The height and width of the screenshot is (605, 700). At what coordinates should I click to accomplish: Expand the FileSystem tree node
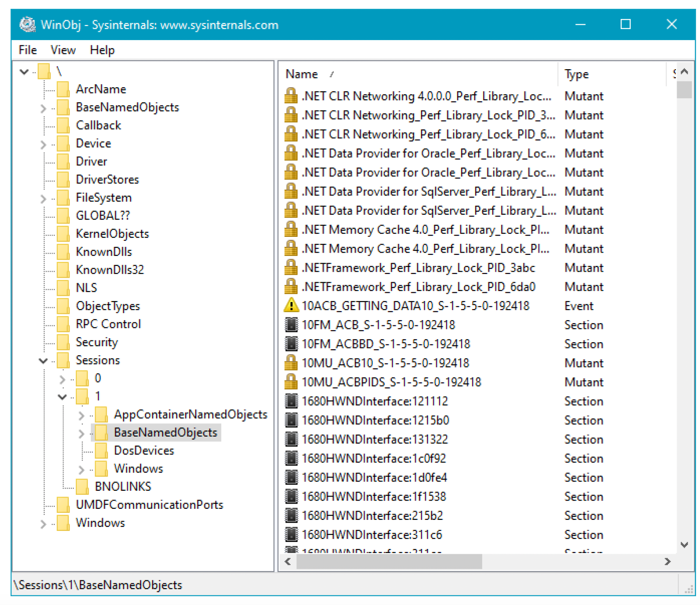pyautogui.click(x=43, y=198)
